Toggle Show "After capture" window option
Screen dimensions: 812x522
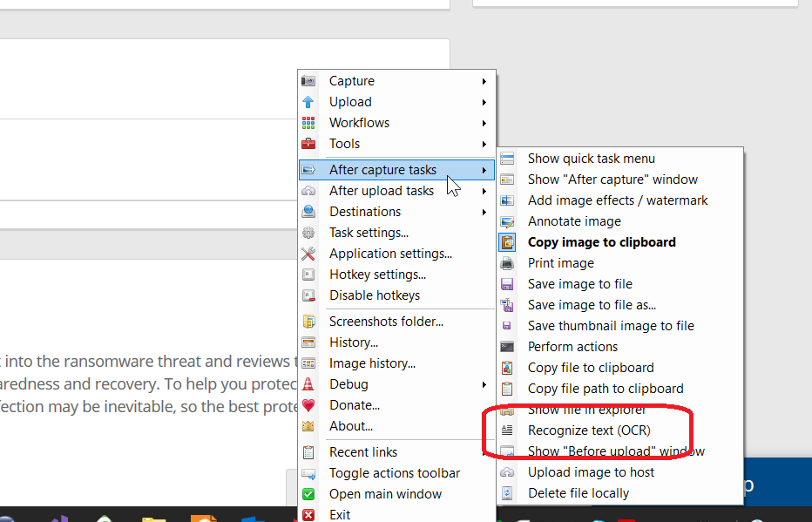coord(619,180)
